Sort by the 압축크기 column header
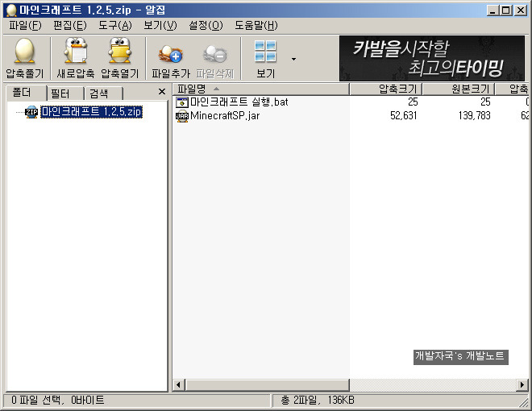532x411 pixels. pos(386,89)
